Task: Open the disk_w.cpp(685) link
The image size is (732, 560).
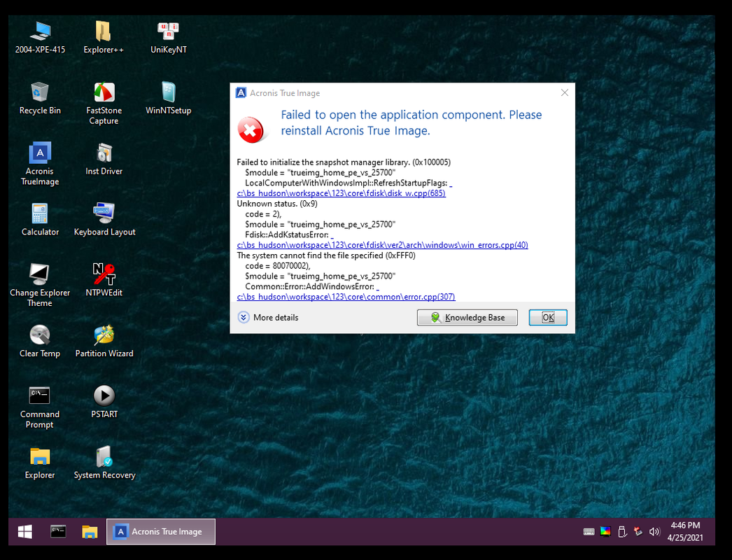Action: click(x=342, y=193)
